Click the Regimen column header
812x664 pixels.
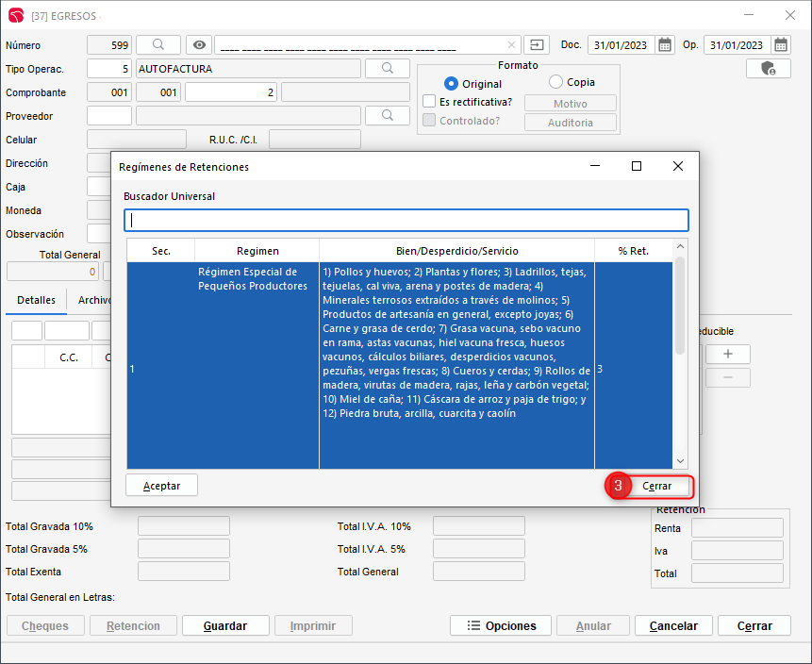(257, 251)
